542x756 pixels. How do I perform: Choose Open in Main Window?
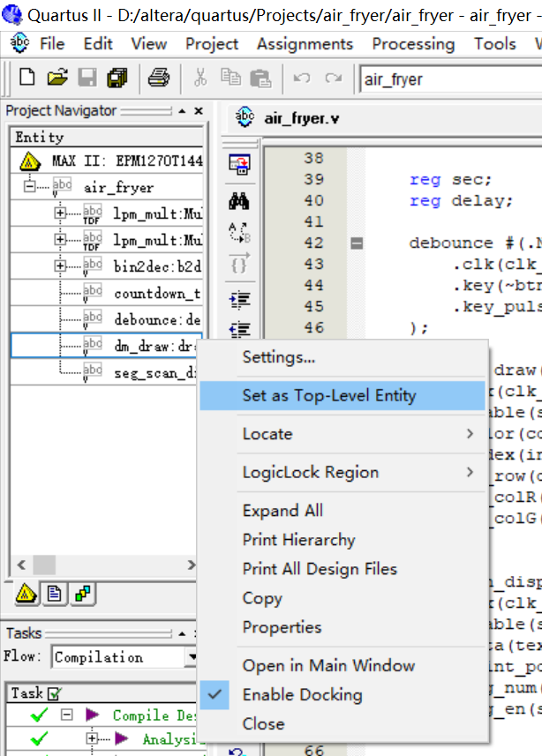tap(343, 666)
